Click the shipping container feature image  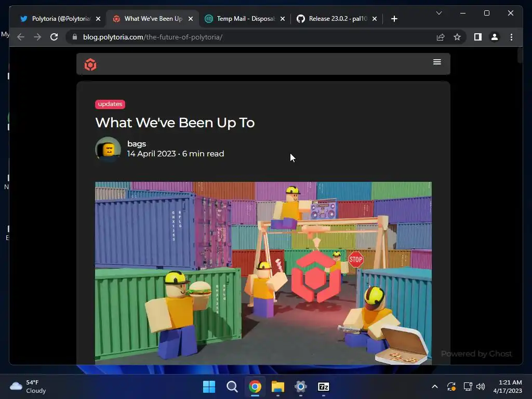pos(263,273)
